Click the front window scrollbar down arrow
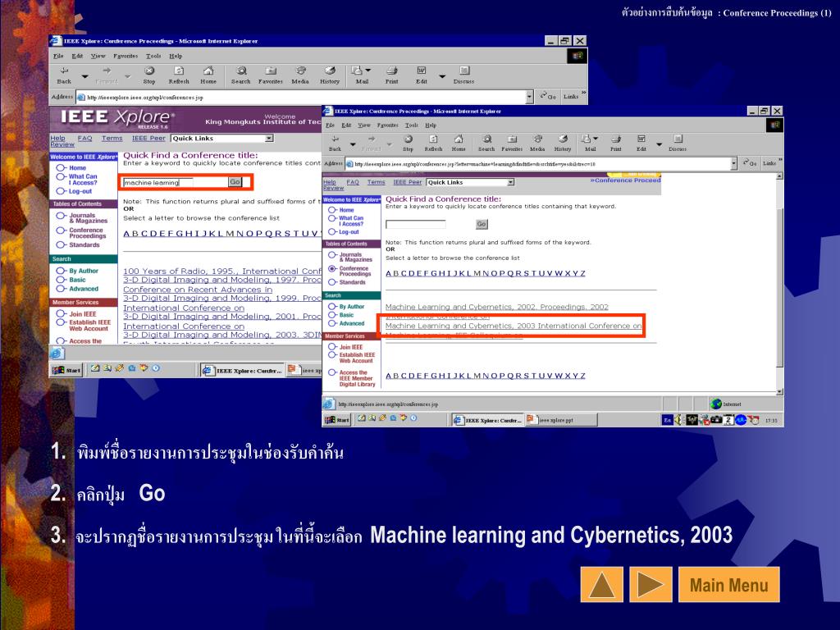Viewport: 840px width, 630px height. (x=779, y=391)
